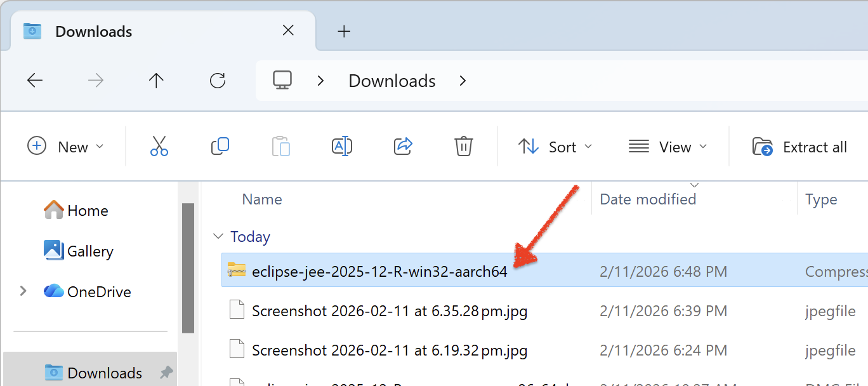Navigate up one folder level
868x386 pixels.
[156, 80]
